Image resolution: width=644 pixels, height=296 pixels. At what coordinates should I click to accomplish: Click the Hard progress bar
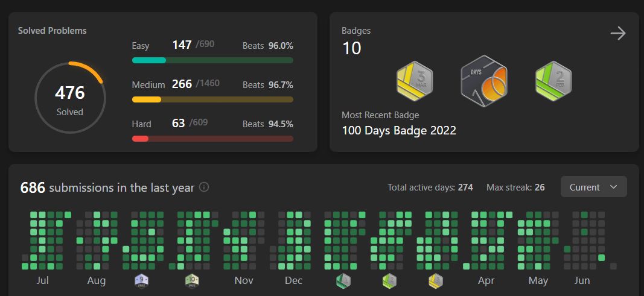tap(212, 139)
